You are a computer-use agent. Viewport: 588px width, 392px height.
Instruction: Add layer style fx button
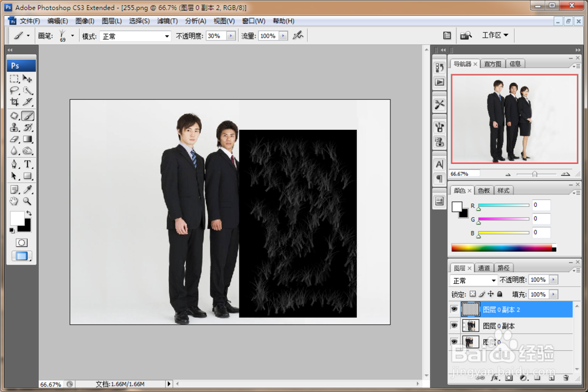coord(495,378)
